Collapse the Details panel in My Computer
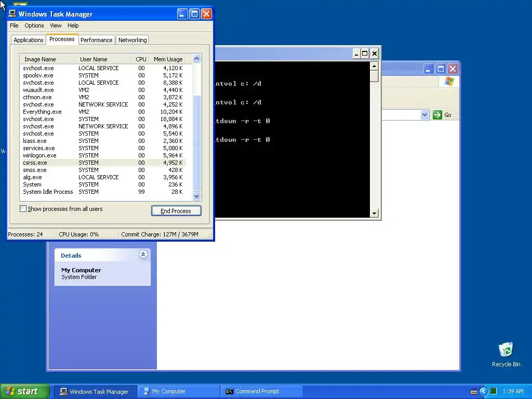 tap(143, 255)
